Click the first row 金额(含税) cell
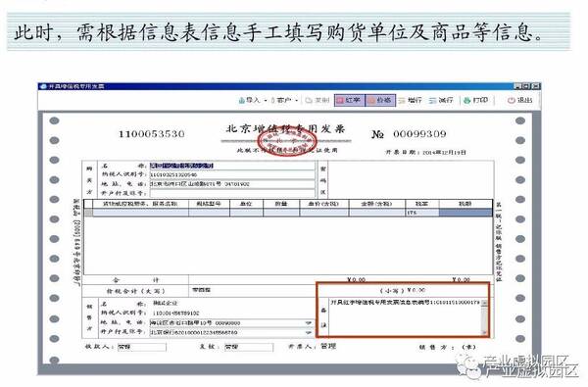This screenshot has height=387, width=588. 377,213
